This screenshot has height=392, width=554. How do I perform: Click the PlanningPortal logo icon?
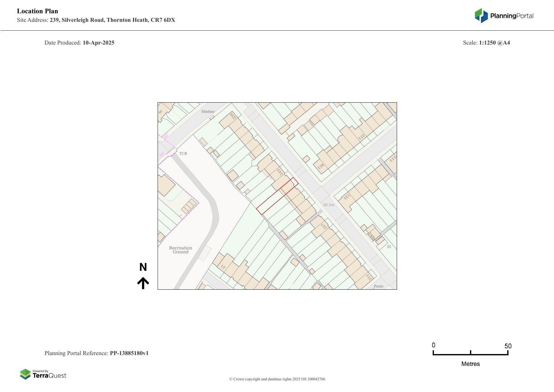tap(481, 16)
